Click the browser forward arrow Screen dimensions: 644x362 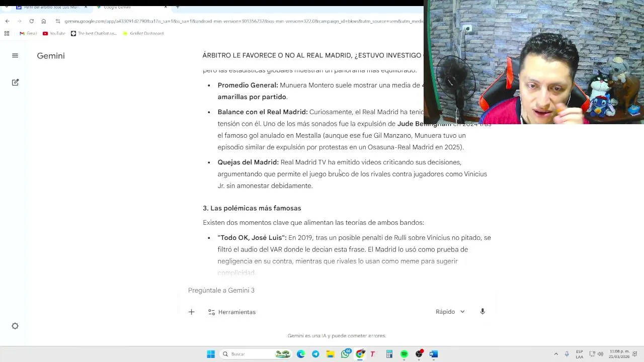[19, 21]
